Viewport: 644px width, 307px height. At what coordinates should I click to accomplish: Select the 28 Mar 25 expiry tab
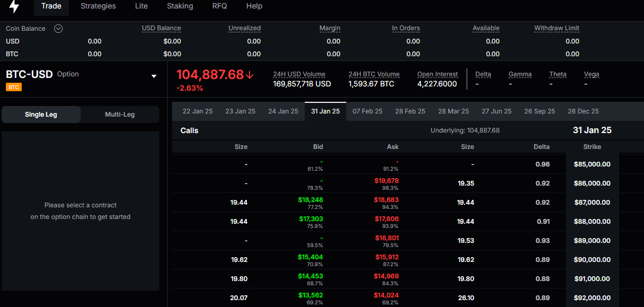453,111
